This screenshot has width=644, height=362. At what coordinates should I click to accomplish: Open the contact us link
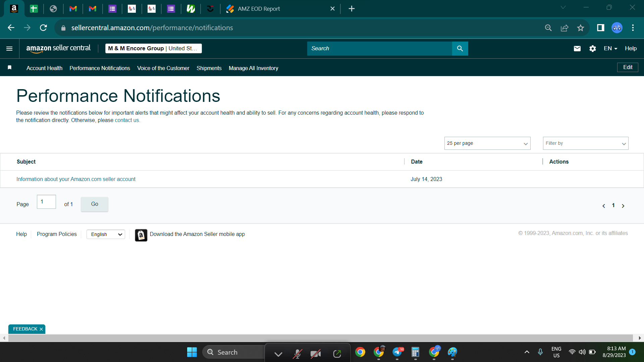coord(127,120)
